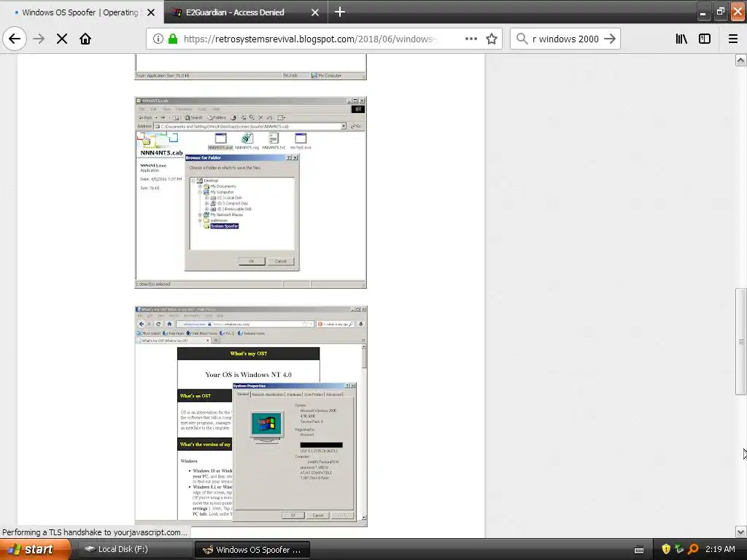
Task: Click the page scrollbar down arrow
Action: click(x=740, y=532)
